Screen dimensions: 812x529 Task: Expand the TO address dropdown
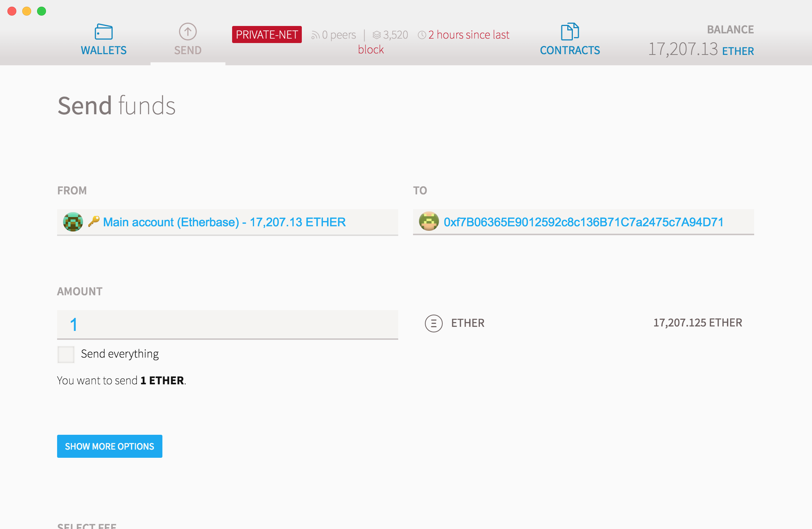point(583,222)
